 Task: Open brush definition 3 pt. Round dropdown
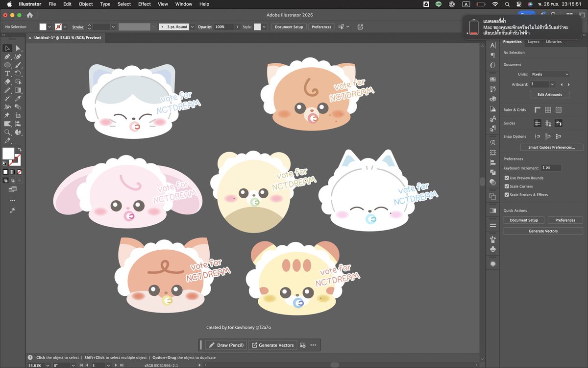coord(193,27)
